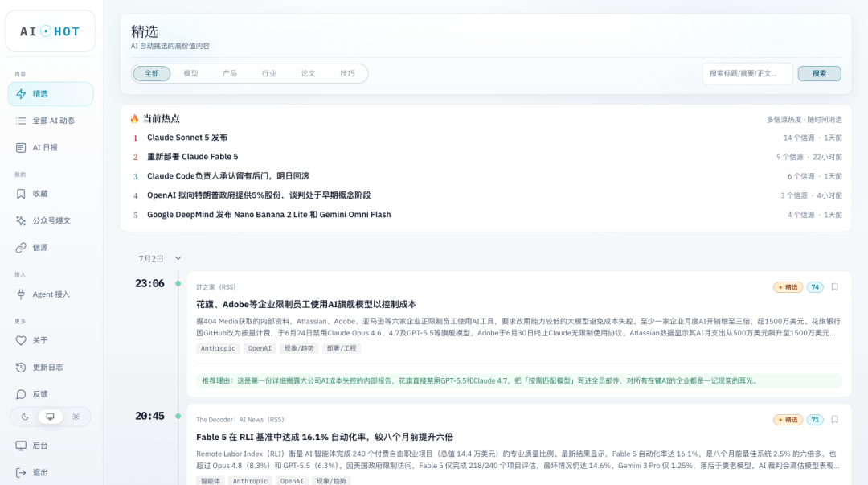868x485 pixels.
Task: Click the 智能体 tag
Action: click(x=211, y=481)
